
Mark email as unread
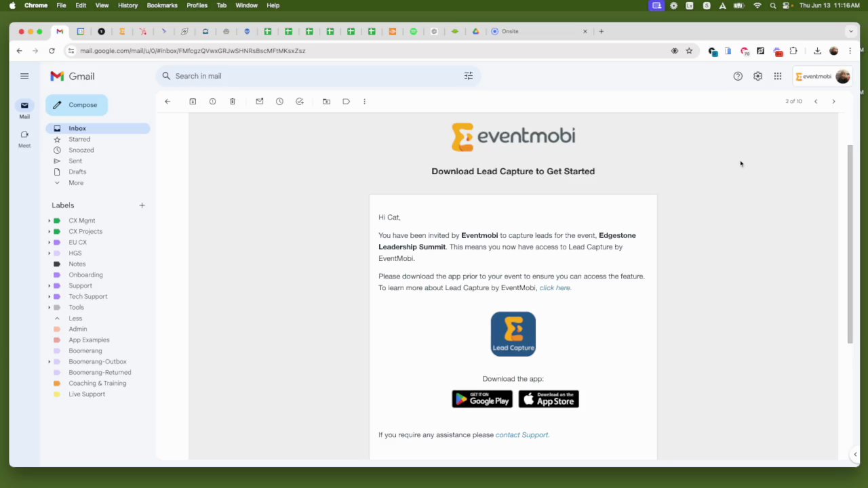(x=259, y=102)
